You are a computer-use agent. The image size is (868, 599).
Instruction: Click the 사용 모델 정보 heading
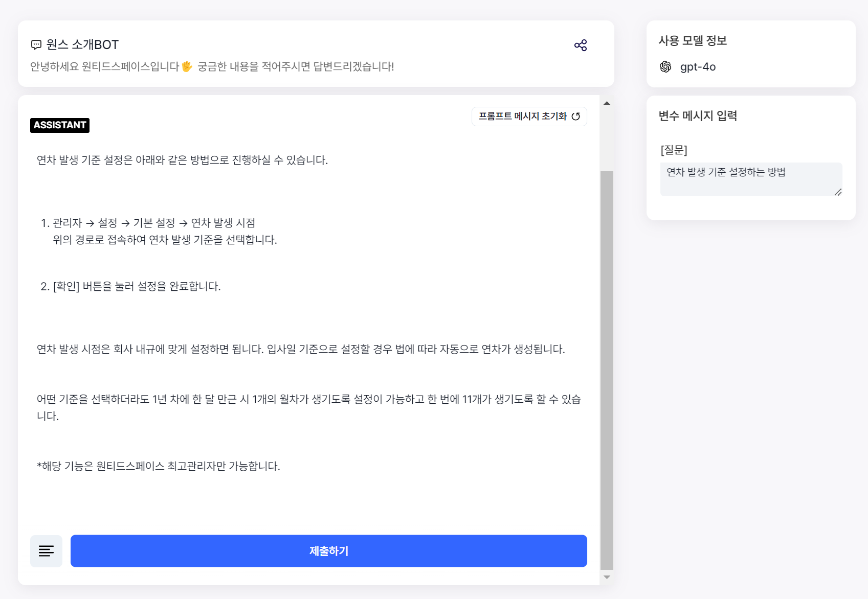point(693,40)
